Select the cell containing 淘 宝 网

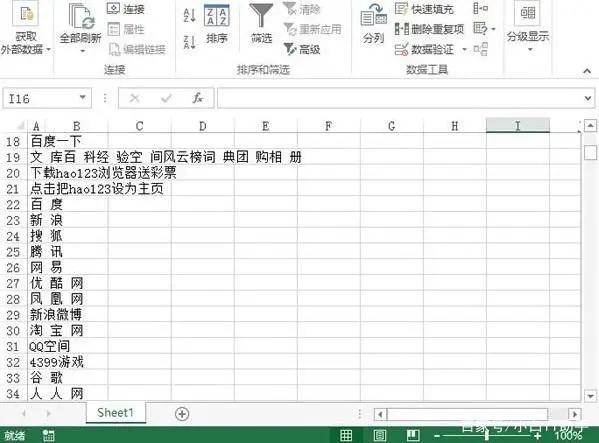(57, 330)
